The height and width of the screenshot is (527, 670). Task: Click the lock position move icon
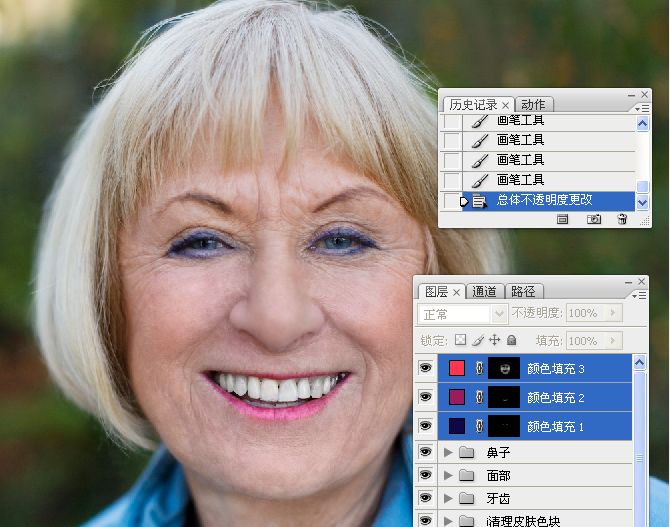pos(494,340)
